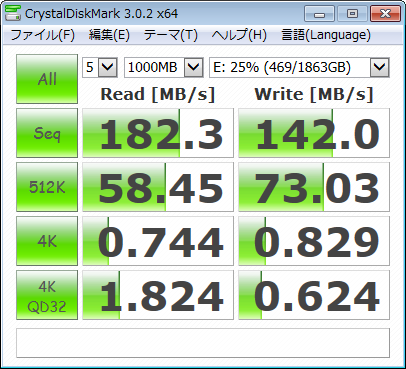406x369 pixels.
Task: Select the 4K write result 0.829
Action: [314, 241]
